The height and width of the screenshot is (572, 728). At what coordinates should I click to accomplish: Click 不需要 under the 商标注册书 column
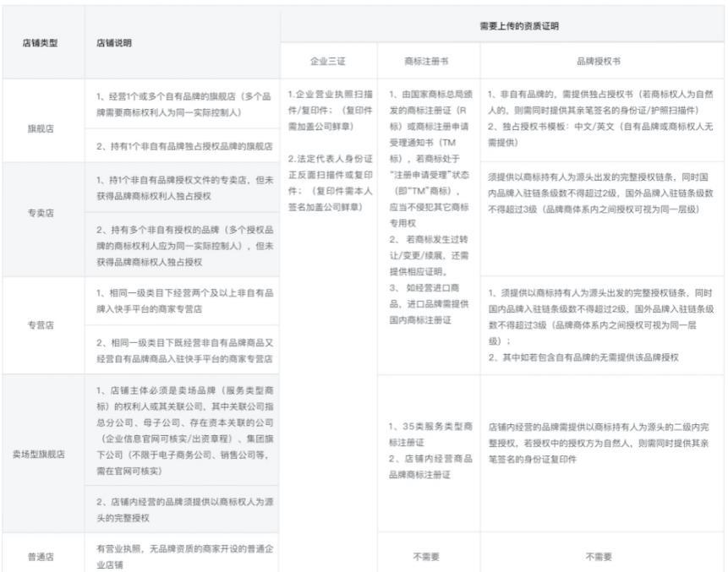coord(426,557)
